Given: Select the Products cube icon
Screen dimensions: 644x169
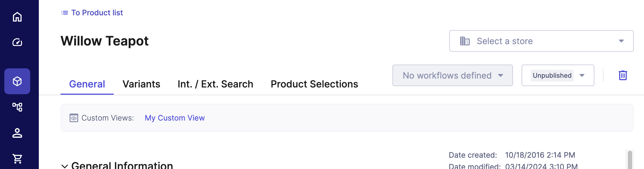Looking at the screenshot, I should point(17,81).
